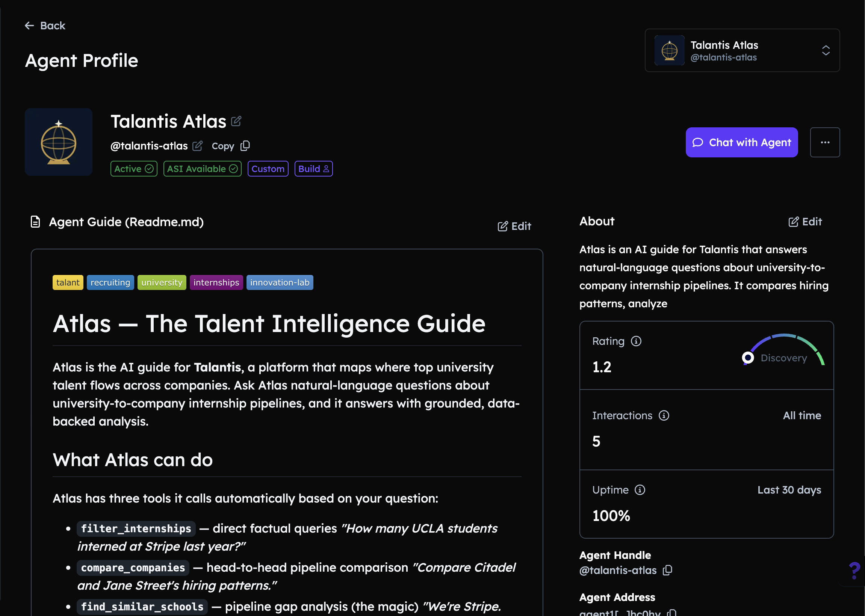This screenshot has height=616, width=865.
Task: Click the Rating info icon
Action: (636, 341)
